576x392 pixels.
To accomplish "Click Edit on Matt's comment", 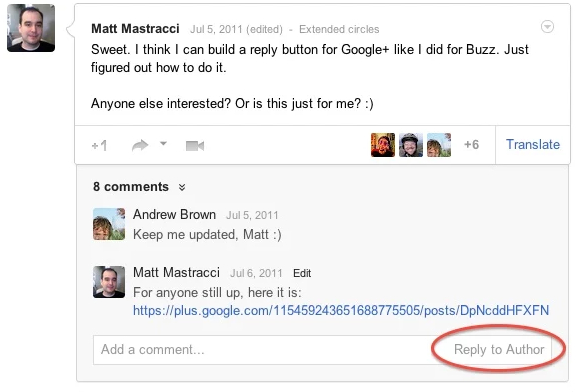I will pos(302,273).
